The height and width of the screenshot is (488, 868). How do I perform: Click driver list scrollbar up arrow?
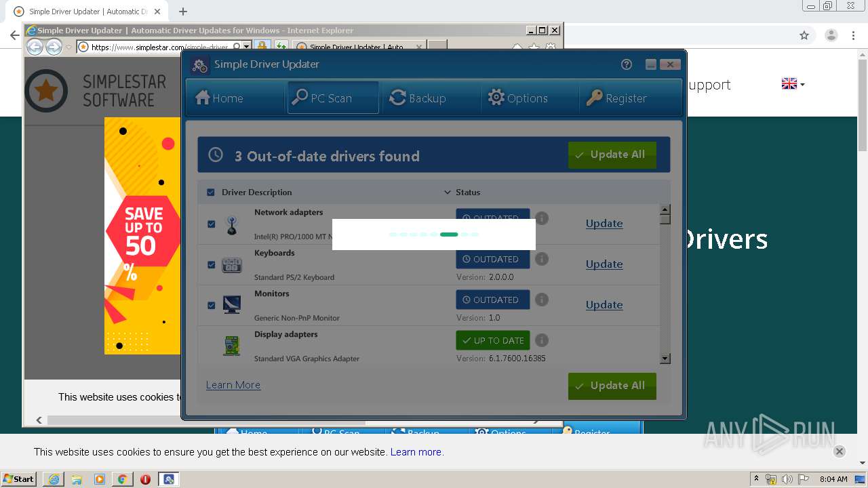[665, 209]
